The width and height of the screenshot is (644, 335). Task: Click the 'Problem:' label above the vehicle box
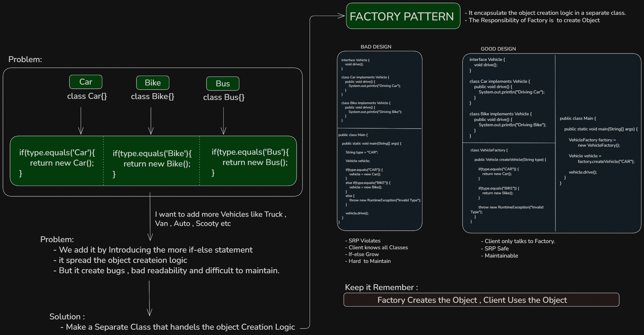(25, 59)
